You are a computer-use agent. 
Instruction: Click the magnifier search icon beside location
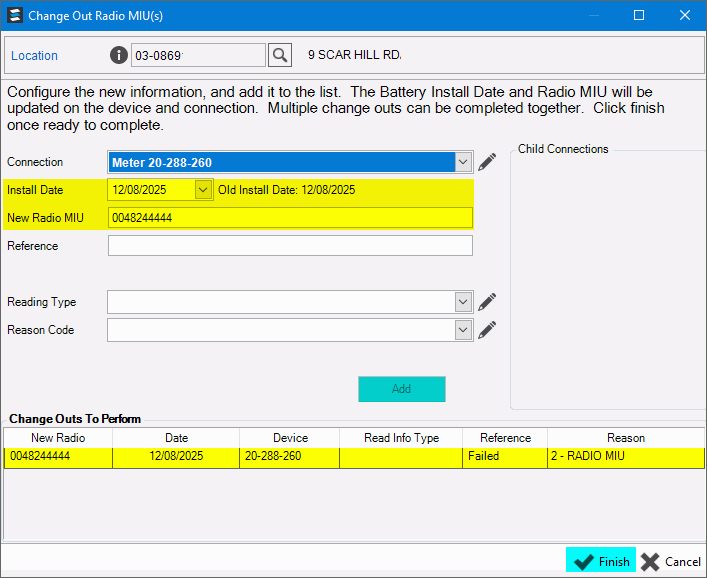click(280, 55)
